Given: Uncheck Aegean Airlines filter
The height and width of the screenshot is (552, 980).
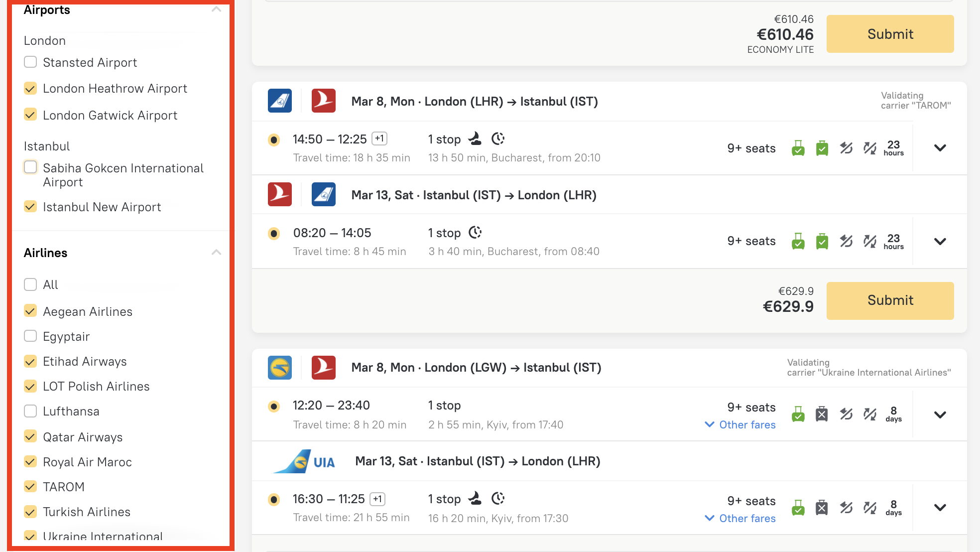Looking at the screenshot, I should (x=30, y=311).
